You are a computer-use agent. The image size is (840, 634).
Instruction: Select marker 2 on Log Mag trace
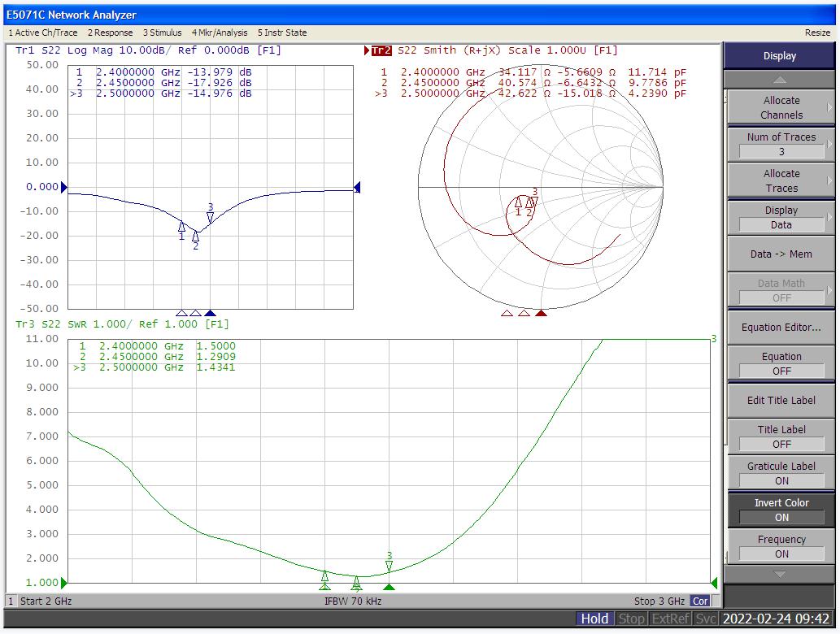(x=195, y=237)
